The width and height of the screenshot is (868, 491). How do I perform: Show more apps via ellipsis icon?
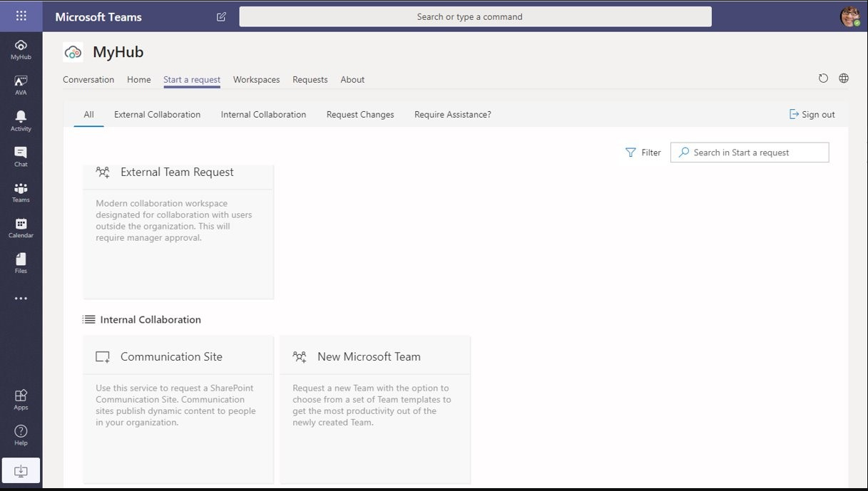tap(21, 299)
